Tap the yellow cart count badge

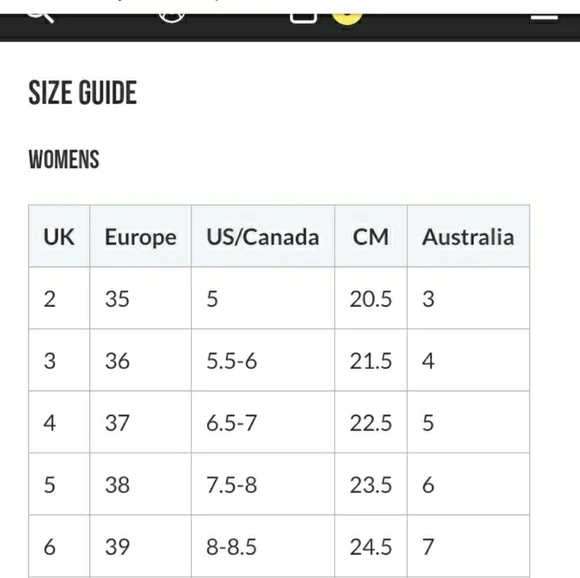tap(347, 19)
